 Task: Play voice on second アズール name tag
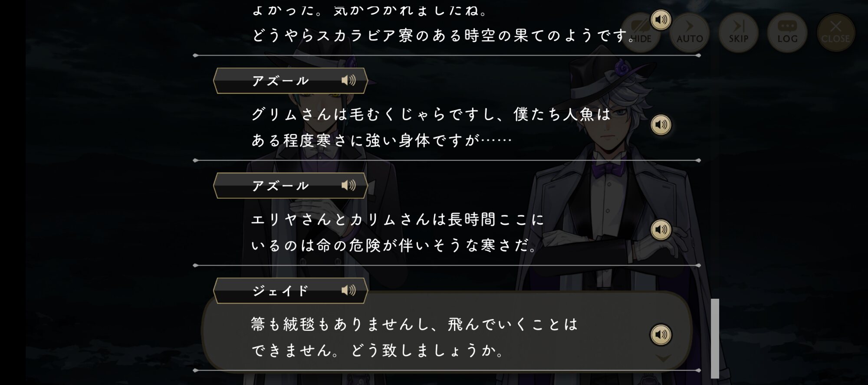pos(349,185)
